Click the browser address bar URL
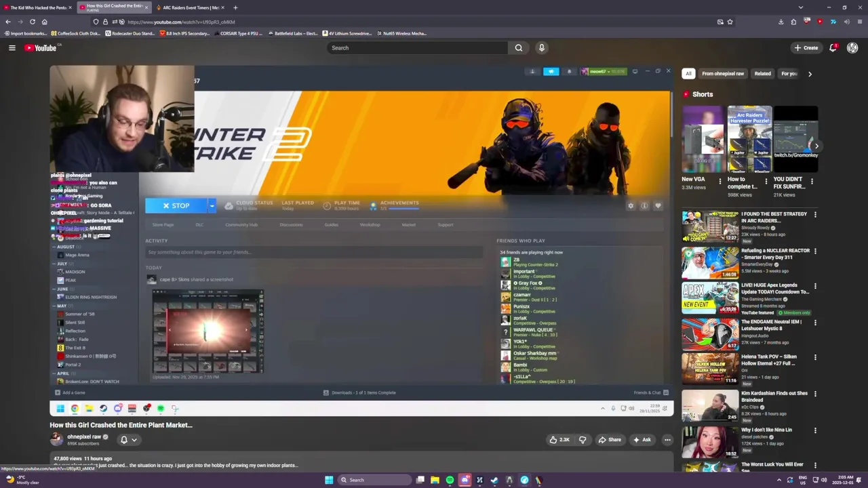 (x=181, y=22)
